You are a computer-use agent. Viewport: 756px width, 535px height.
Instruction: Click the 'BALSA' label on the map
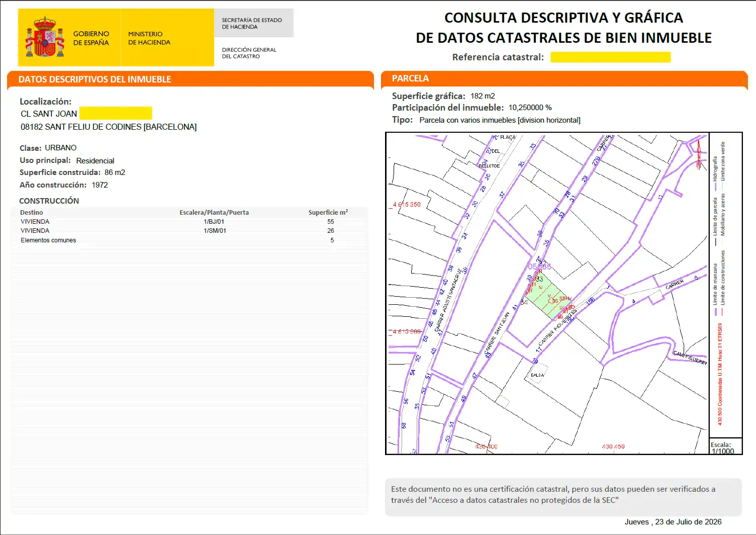537,375
